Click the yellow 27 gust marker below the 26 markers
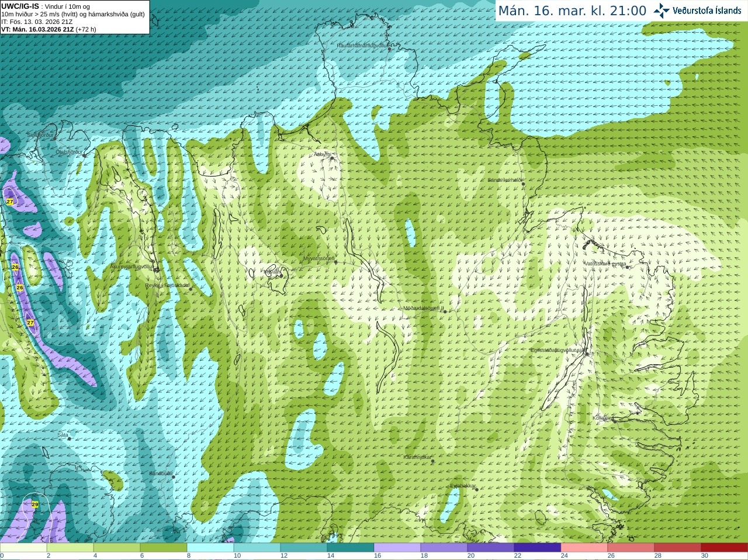This screenshot has height=560, width=748. coord(30,323)
